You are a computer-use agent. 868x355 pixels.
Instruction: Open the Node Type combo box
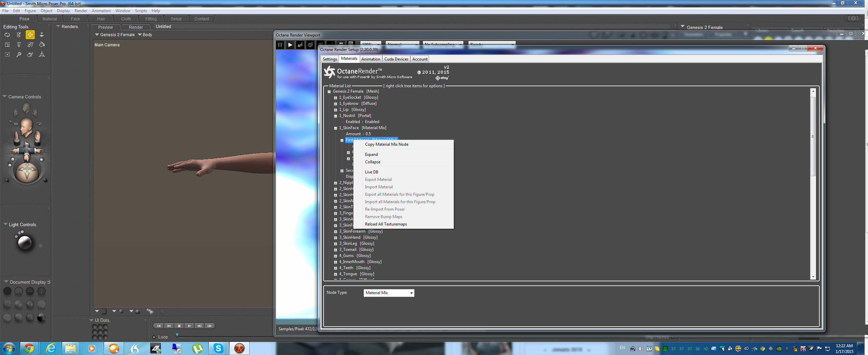389,293
